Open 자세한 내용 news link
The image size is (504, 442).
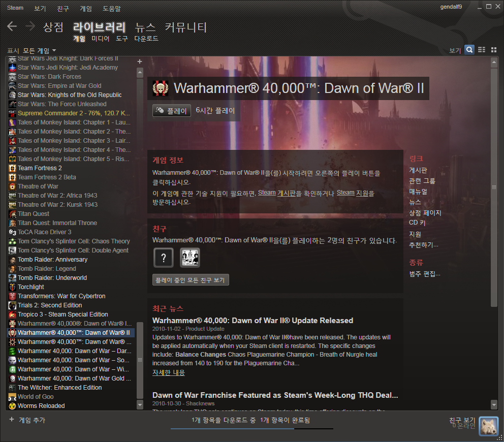click(169, 372)
